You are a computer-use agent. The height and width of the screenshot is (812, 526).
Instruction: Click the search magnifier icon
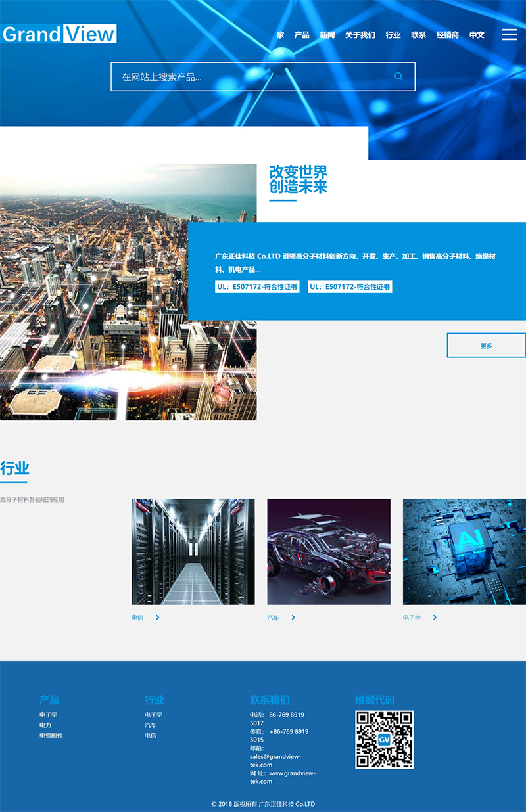(398, 77)
